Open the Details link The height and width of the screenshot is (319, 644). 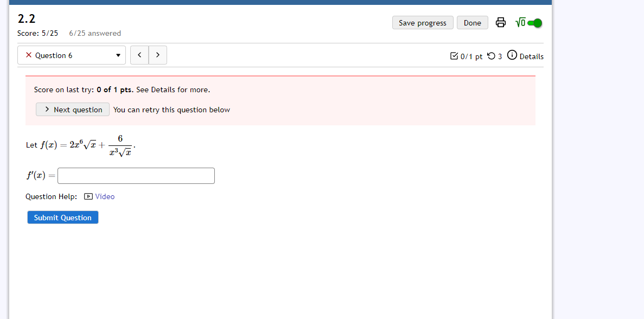(532, 56)
